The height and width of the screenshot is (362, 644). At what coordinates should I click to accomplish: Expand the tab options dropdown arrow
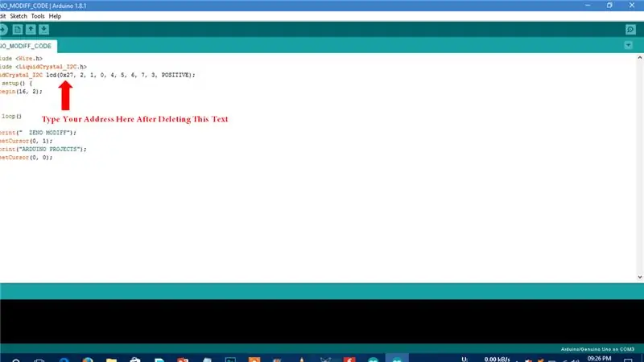[629, 46]
